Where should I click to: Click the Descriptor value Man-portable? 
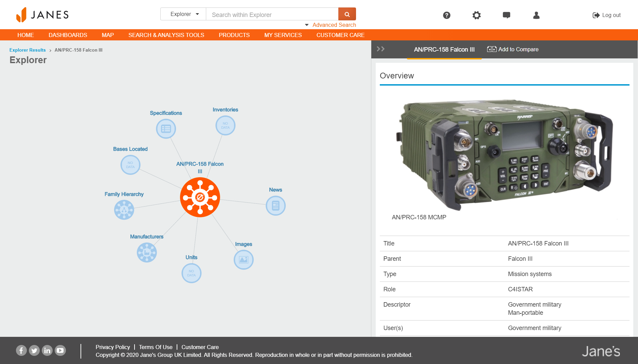526,313
